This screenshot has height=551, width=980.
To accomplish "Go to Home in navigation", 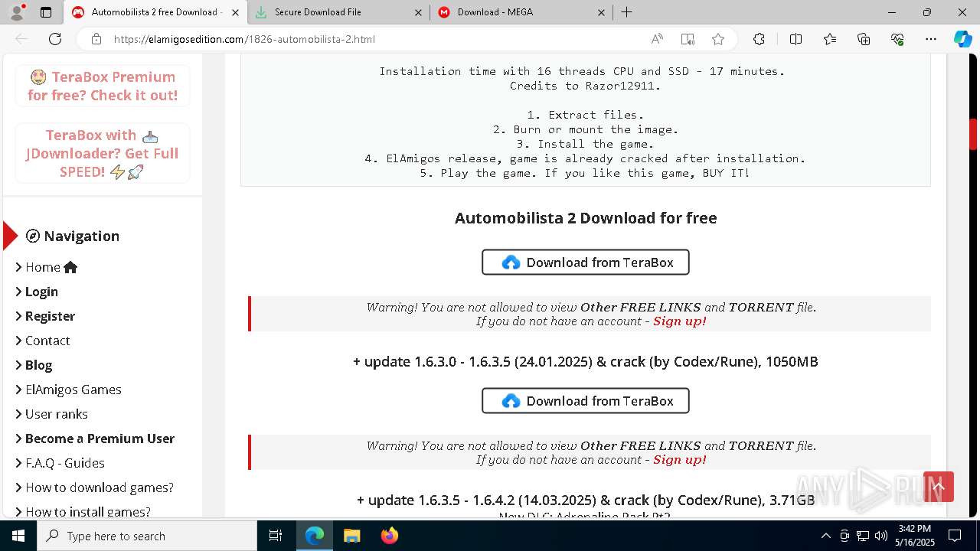I will pyautogui.click(x=47, y=267).
